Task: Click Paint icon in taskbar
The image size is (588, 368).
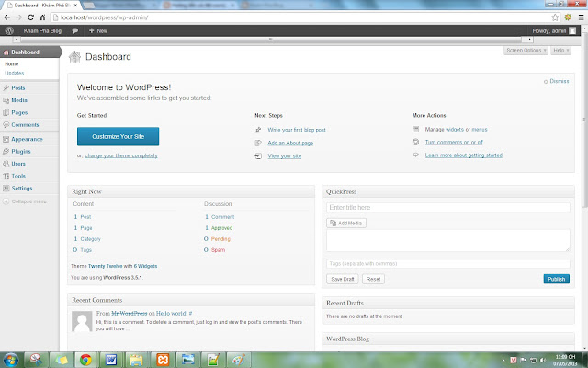Action: click(x=239, y=360)
